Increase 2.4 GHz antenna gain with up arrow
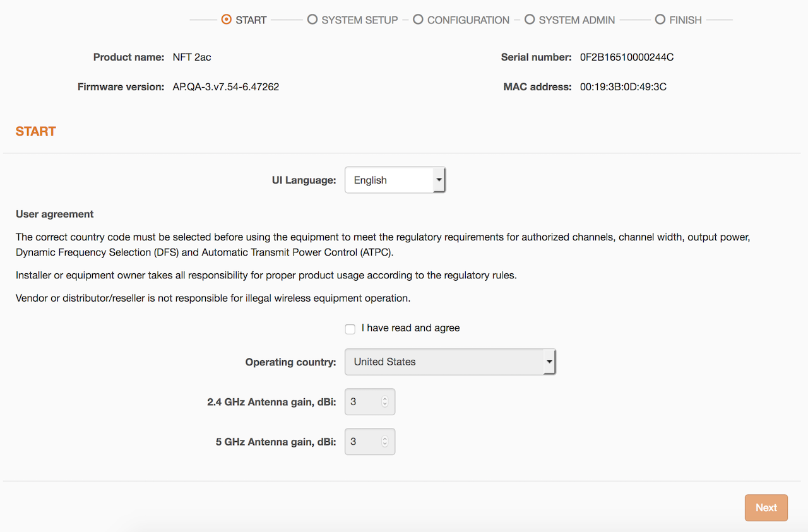The image size is (808, 532). pyautogui.click(x=384, y=399)
